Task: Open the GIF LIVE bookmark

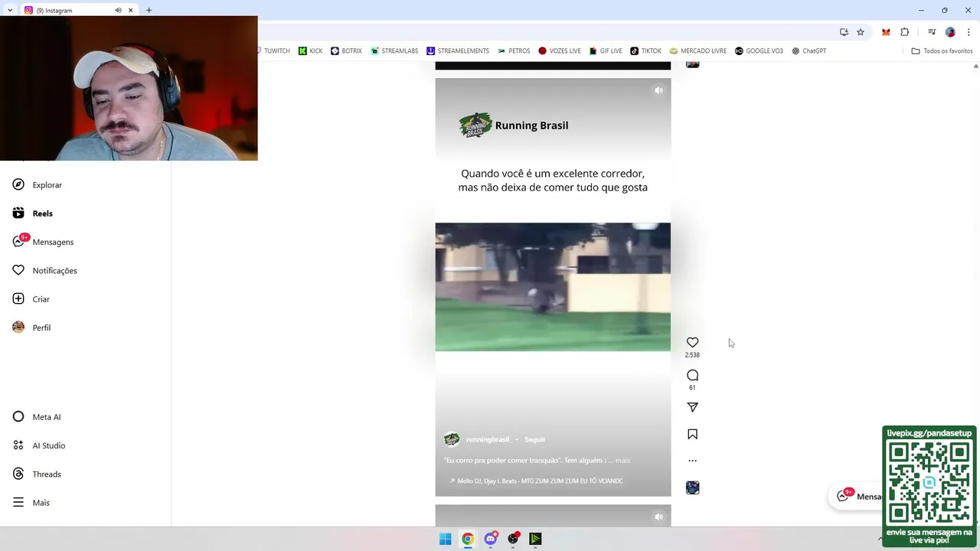Action: [605, 51]
